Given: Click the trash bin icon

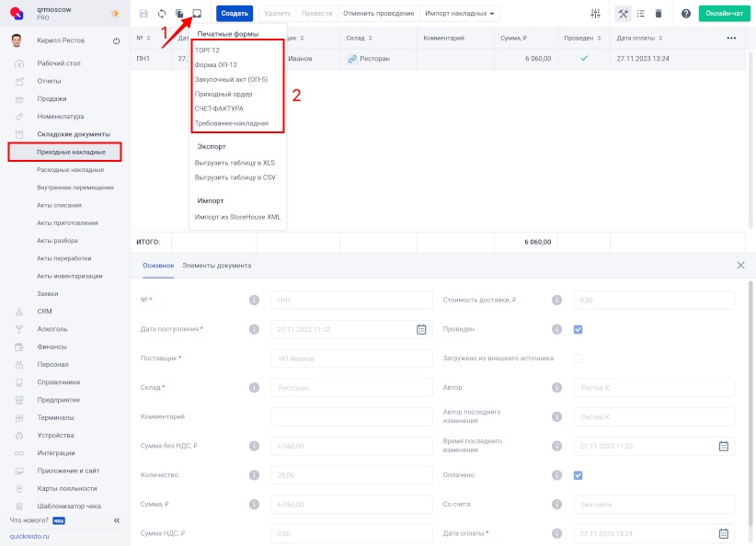Looking at the screenshot, I should pos(659,14).
